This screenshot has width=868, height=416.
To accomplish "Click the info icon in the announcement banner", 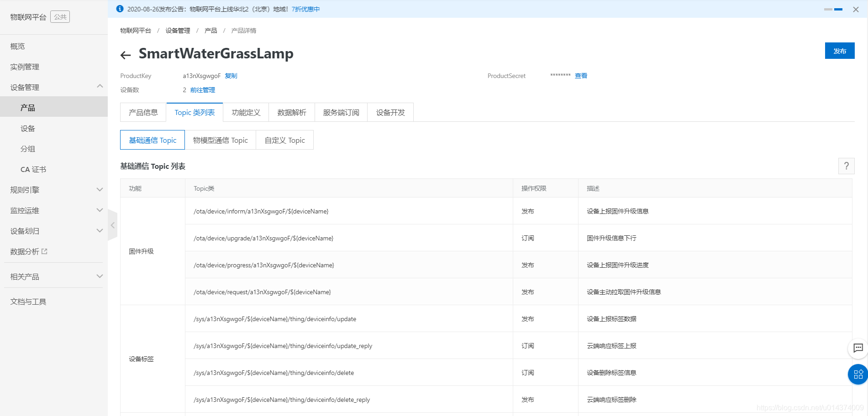I will pyautogui.click(x=120, y=9).
